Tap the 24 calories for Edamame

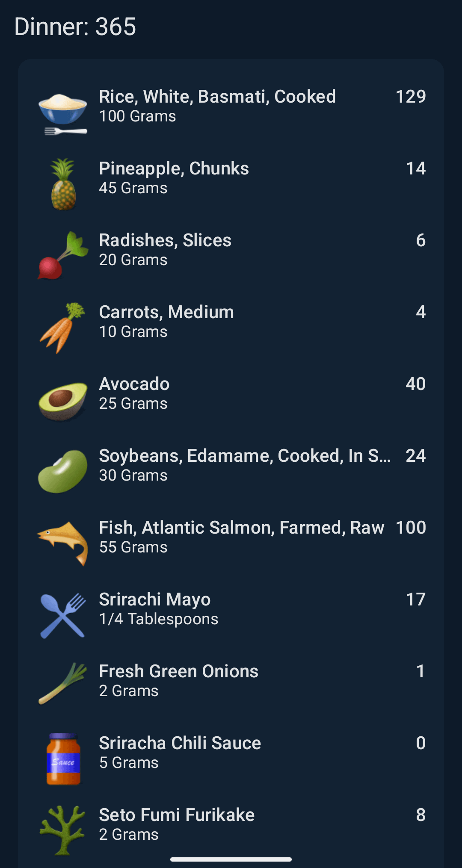tap(415, 456)
